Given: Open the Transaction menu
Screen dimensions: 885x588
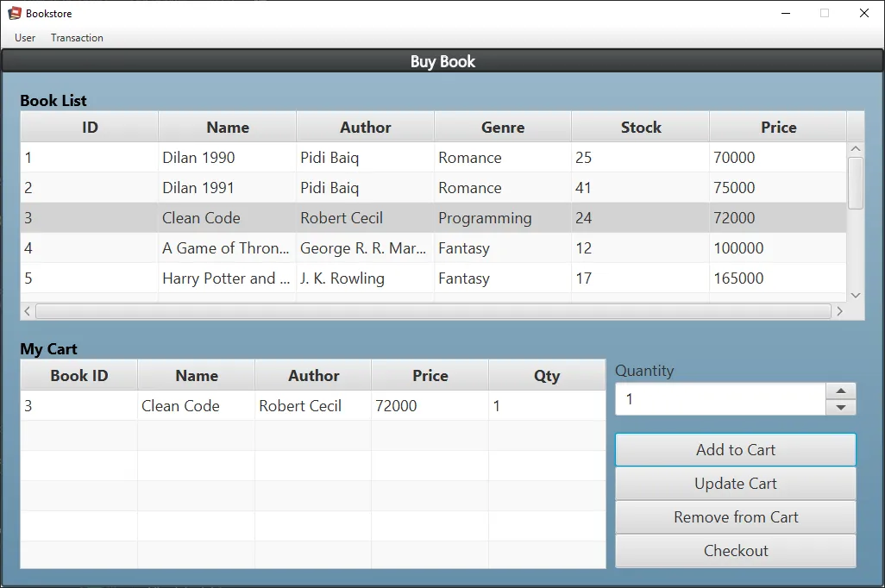Looking at the screenshot, I should coord(77,38).
